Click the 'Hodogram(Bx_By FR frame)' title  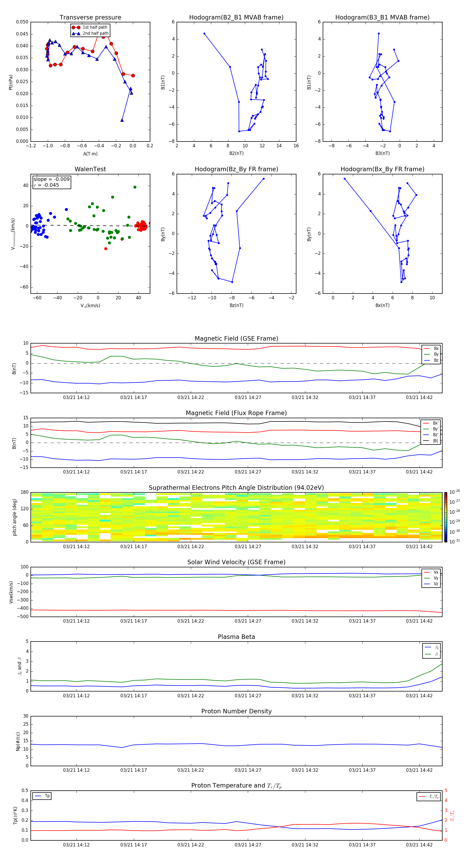[382, 169]
